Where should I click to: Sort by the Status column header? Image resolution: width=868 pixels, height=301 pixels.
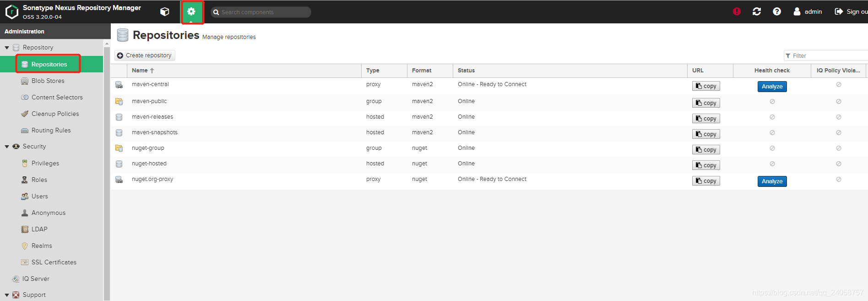570,71
